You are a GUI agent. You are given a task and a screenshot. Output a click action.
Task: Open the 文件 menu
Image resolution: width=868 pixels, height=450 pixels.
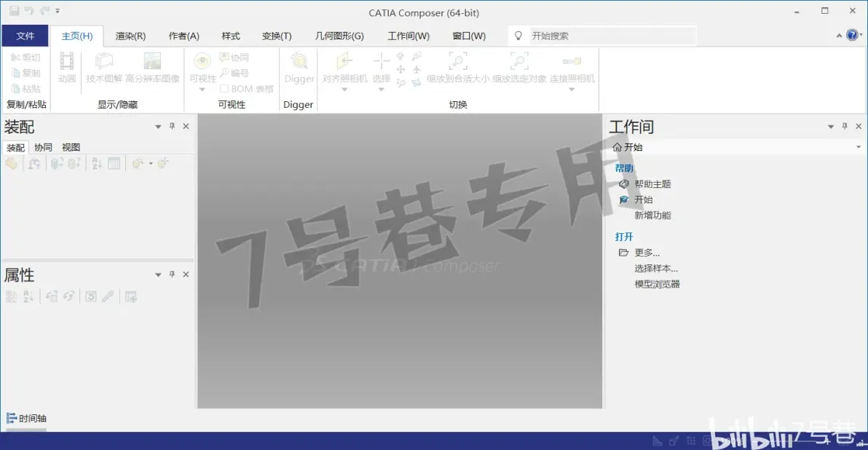tap(25, 36)
